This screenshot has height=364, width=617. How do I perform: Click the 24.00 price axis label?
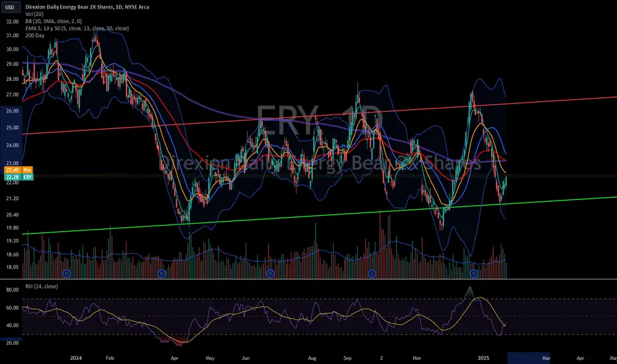pyautogui.click(x=13, y=145)
